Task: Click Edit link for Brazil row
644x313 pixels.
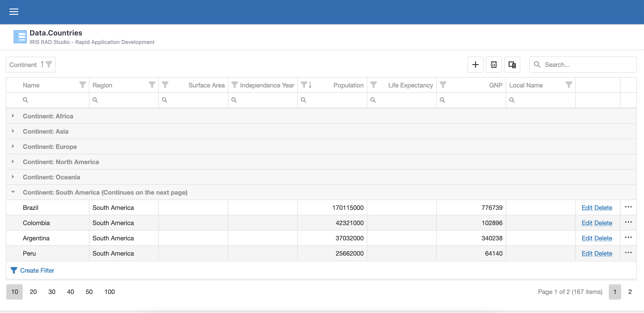Action: click(587, 208)
